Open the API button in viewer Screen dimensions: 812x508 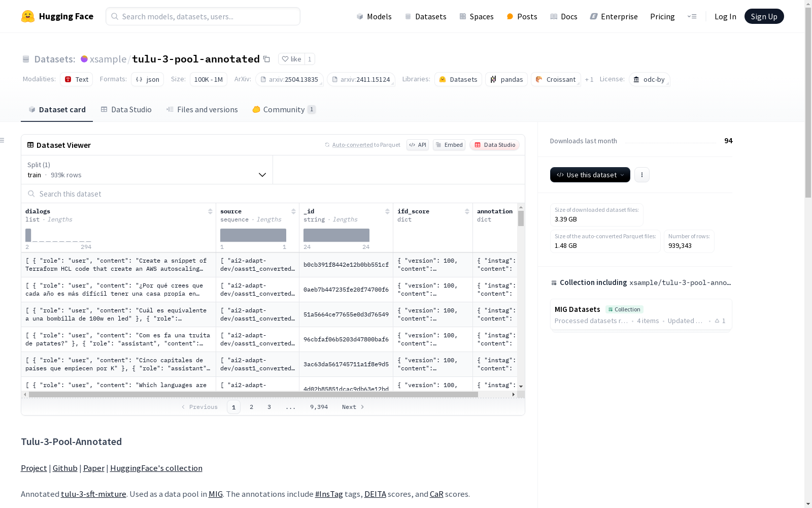click(418, 145)
